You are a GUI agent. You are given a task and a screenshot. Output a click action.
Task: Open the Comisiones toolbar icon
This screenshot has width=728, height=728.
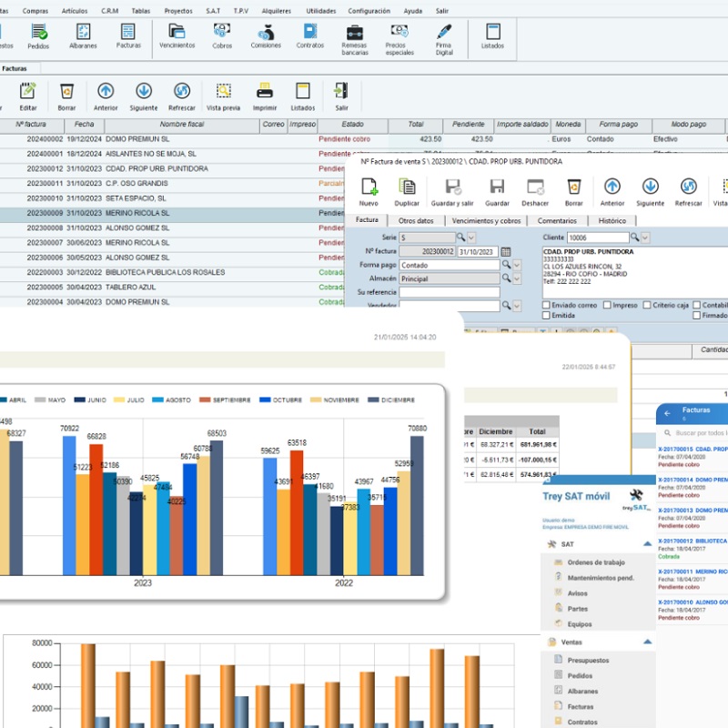click(x=266, y=36)
